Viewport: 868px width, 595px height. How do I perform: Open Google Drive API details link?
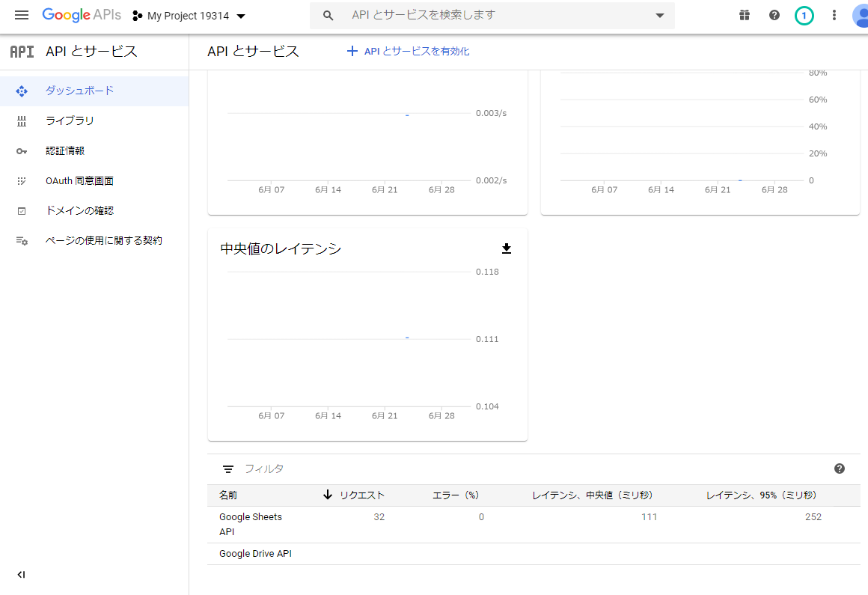(255, 554)
